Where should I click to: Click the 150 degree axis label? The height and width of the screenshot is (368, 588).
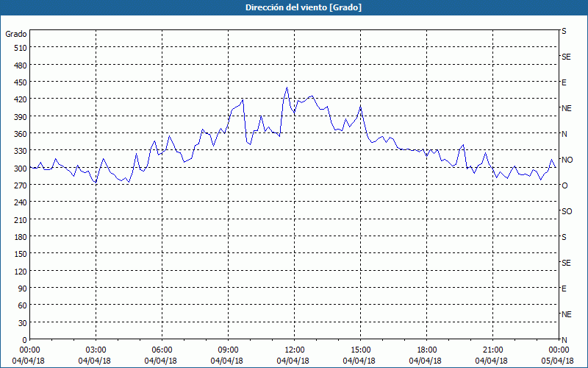tap(21, 254)
